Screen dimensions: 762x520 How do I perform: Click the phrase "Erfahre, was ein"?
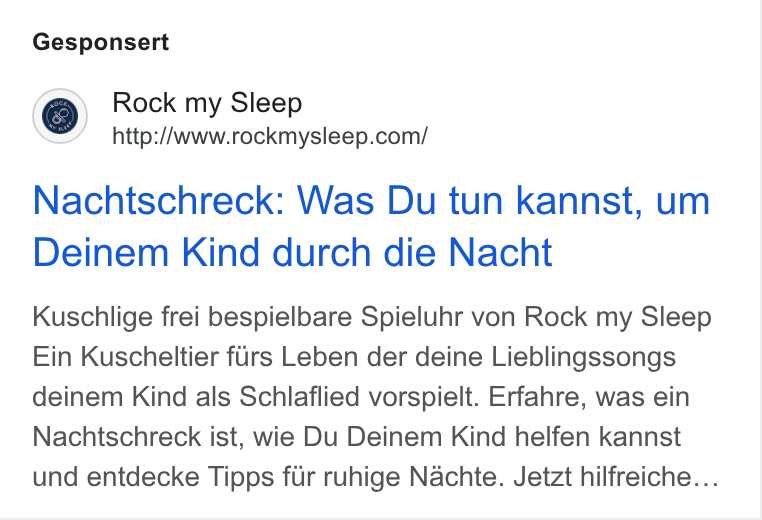coord(589,397)
